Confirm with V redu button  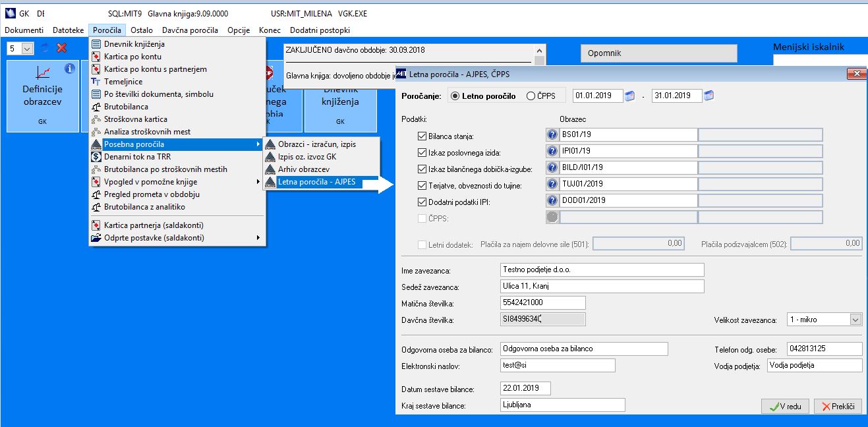785,407
